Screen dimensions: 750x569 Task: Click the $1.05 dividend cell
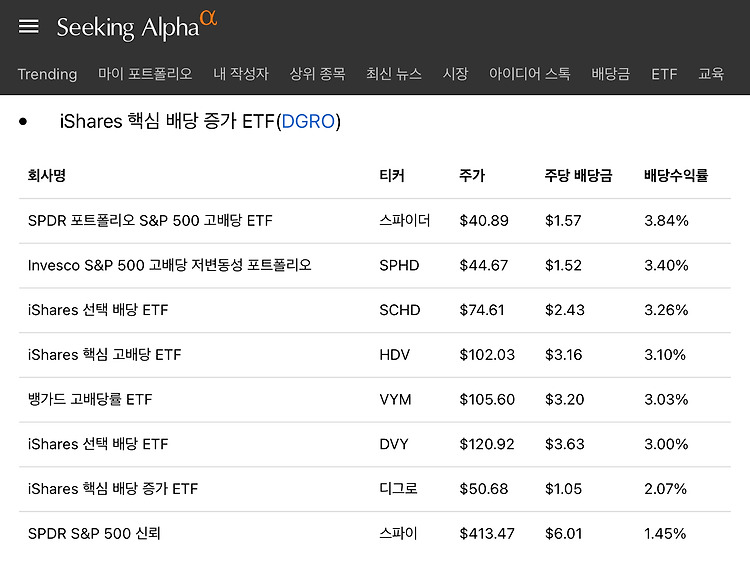coord(563,489)
